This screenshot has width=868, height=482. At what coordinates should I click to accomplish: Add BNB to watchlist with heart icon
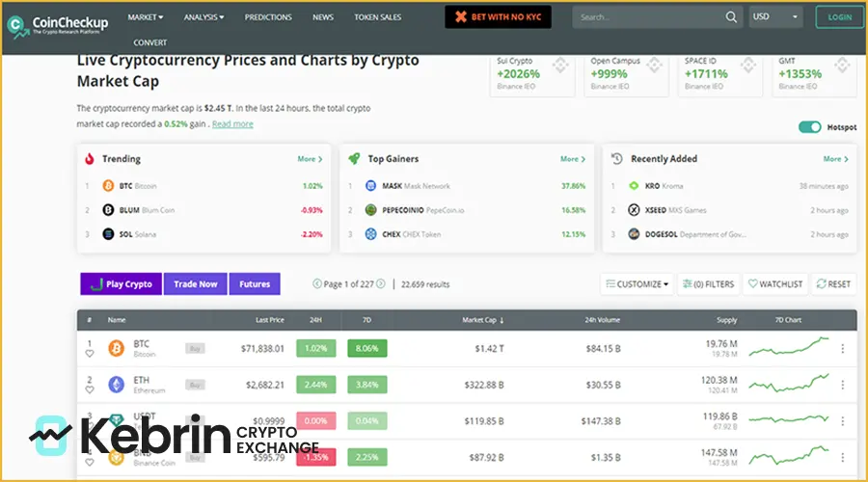click(x=90, y=463)
